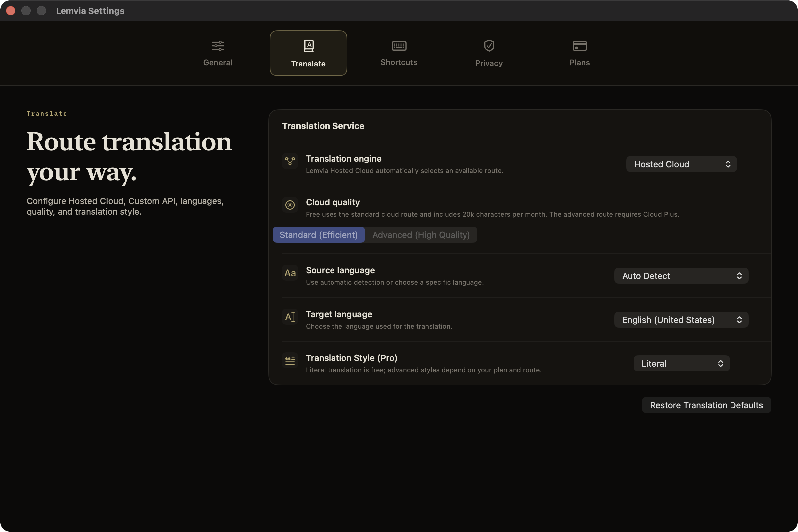This screenshot has height=532, width=798.
Task: Click the Translate book icon
Action: pos(308,46)
